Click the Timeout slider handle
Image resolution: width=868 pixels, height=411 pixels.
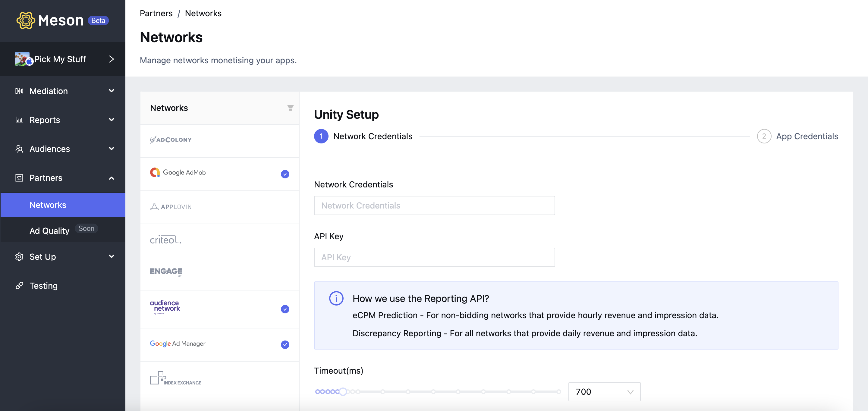click(x=343, y=391)
